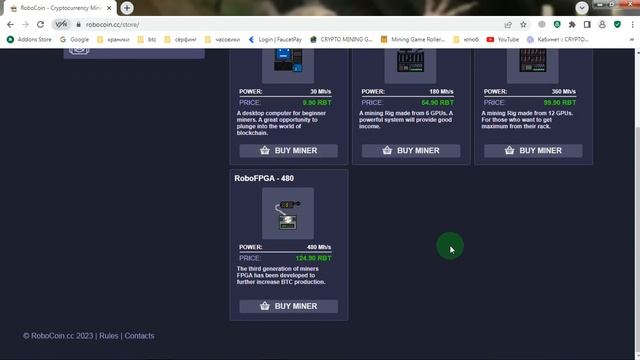Click the forward navigation arrow
Viewport: 640px width, 360px height.
pyautogui.click(x=25, y=24)
